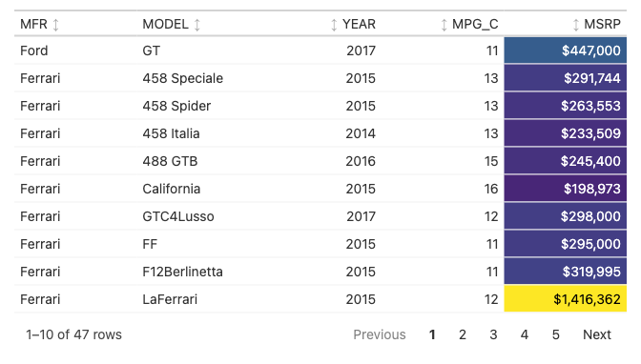Click the sort arrow icon before MPG_C
This screenshot has width=641, height=364.
444,25
